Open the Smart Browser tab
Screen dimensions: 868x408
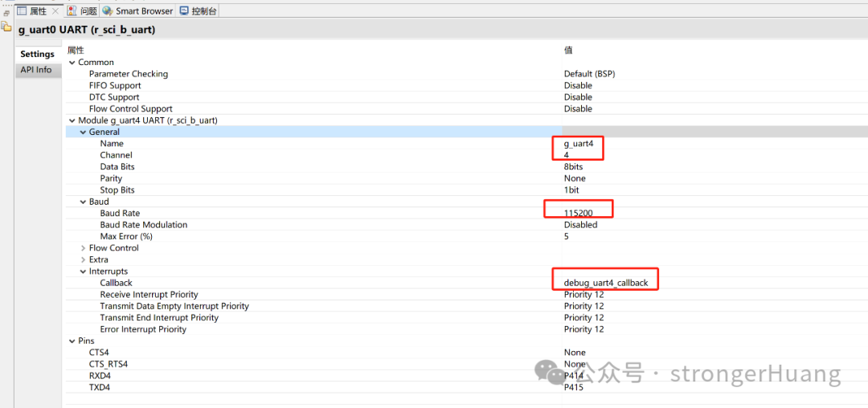[x=138, y=10]
